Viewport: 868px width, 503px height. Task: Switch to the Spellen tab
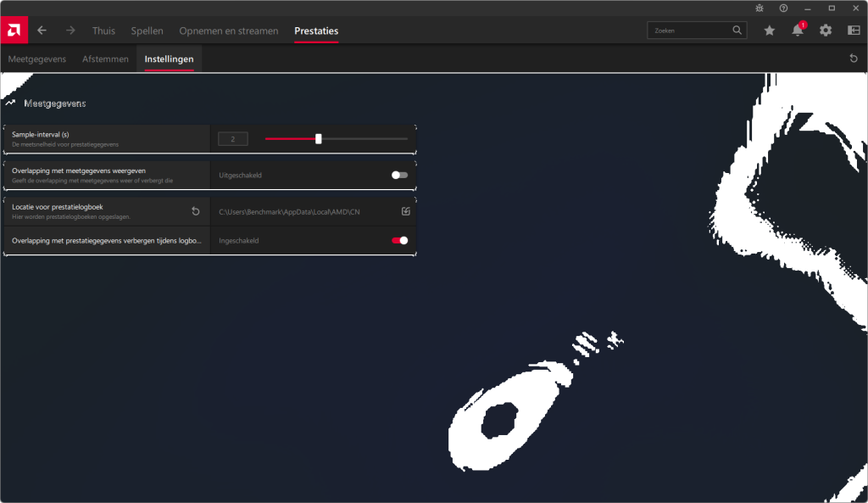pos(147,31)
